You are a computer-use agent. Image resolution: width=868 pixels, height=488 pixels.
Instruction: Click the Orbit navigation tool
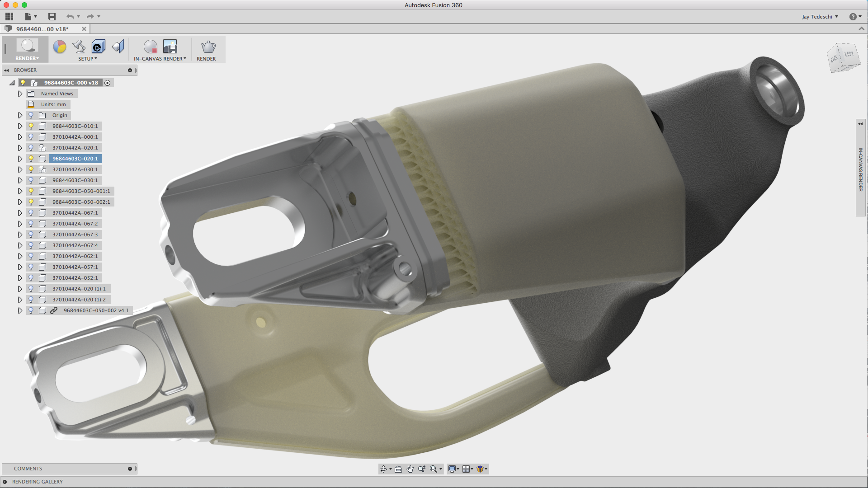(383, 469)
